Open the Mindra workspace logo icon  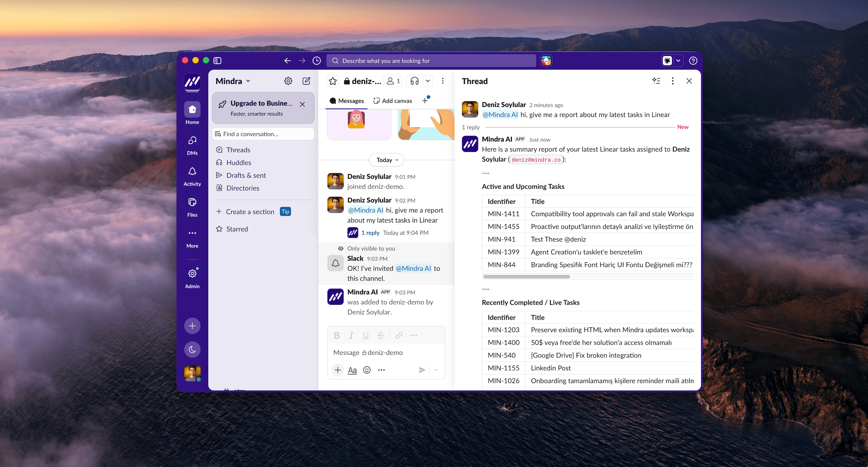tap(192, 81)
